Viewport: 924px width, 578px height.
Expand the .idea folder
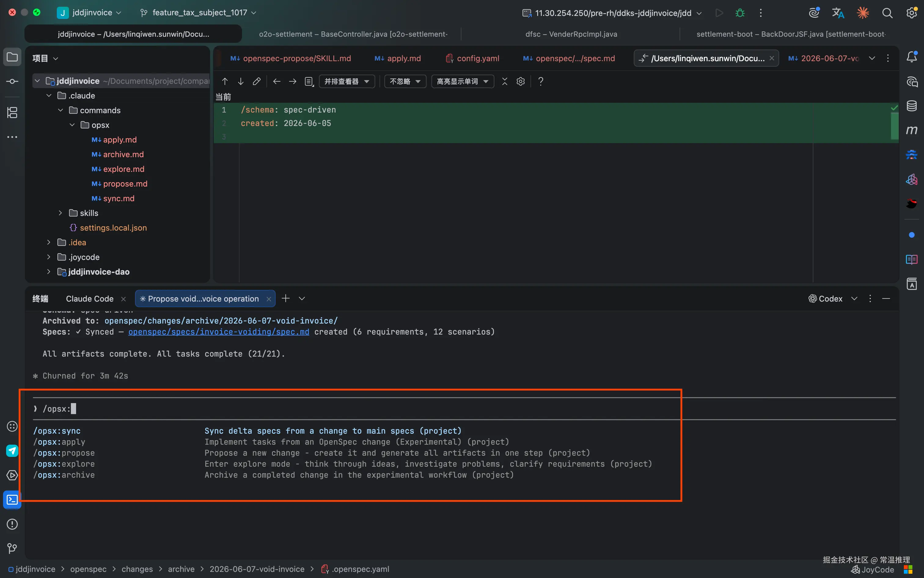tap(49, 242)
